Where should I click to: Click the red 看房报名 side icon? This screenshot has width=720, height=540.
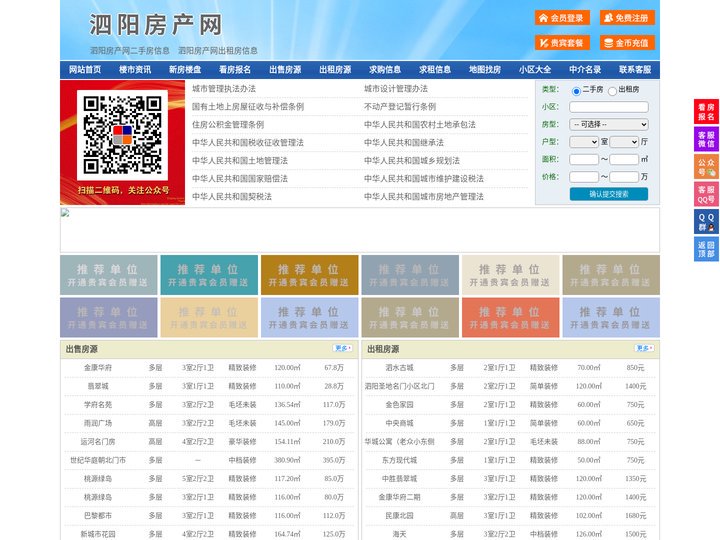click(x=706, y=112)
